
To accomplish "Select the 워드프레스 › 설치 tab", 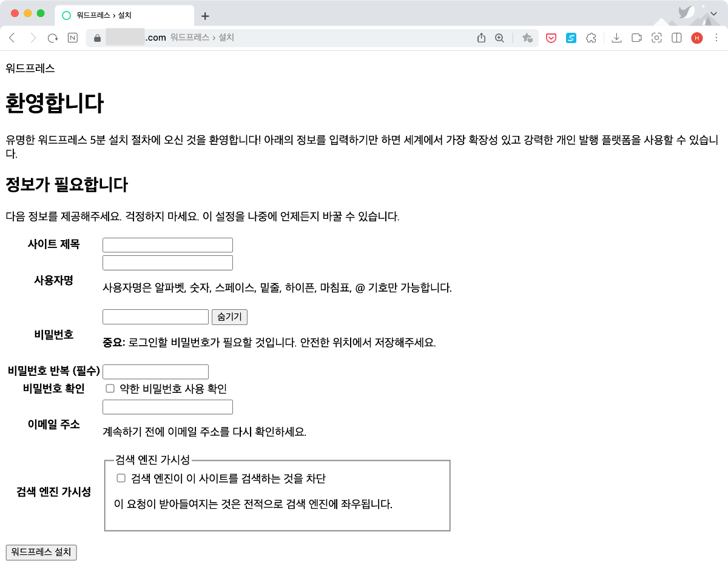I will pyautogui.click(x=124, y=16).
